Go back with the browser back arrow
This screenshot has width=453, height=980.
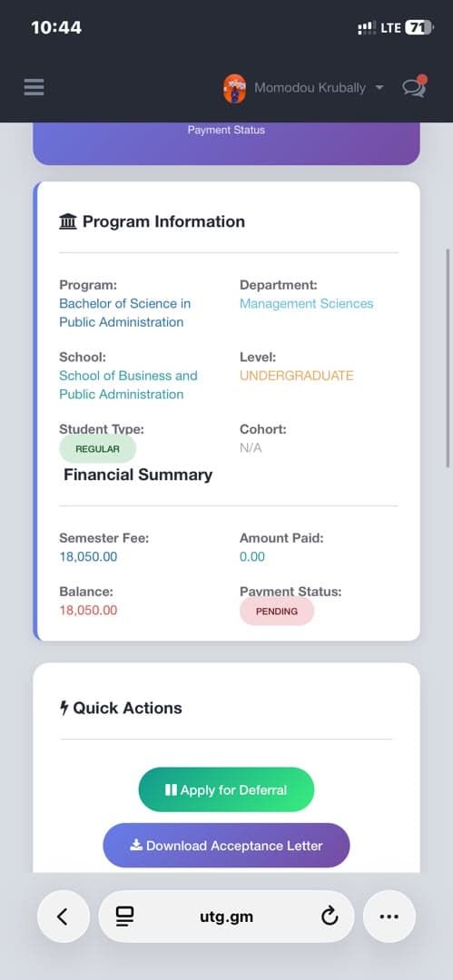click(64, 916)
